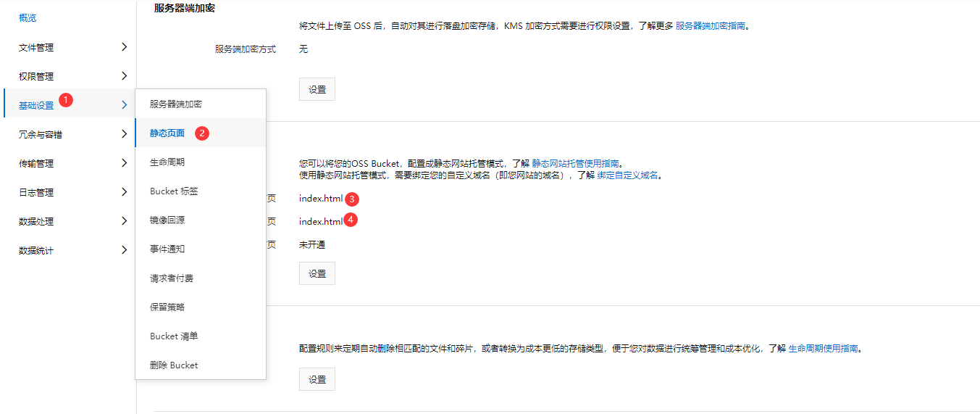Click the second index.html value
Image resolution: width=980 pixels, height=414 pixels.
pos(321,222)
